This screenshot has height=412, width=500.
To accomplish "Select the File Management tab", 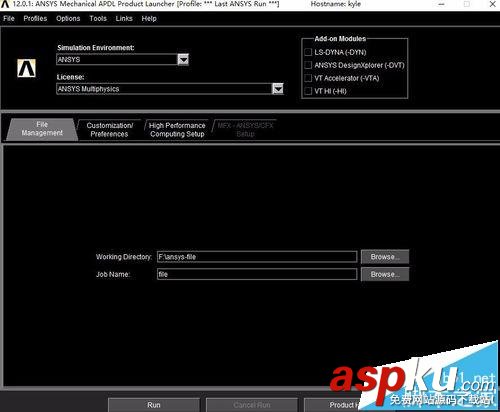I will (x=42, y=129).
